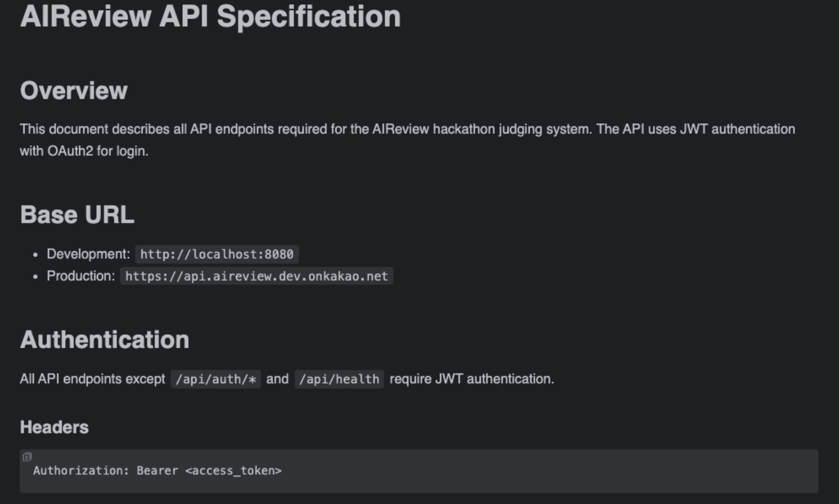The width and height of the screenshot is (839, 504).
Task: Click the bullet before Production
Action: [35, 277]
